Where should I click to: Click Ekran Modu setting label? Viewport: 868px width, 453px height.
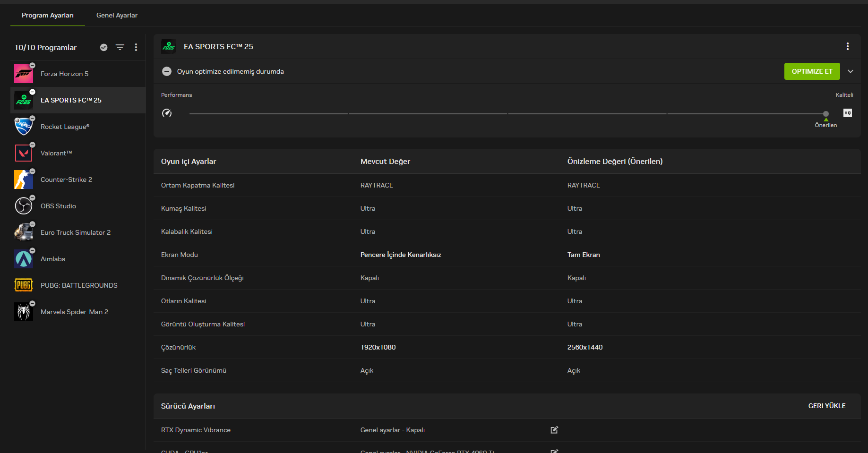(x=180, y=255)
